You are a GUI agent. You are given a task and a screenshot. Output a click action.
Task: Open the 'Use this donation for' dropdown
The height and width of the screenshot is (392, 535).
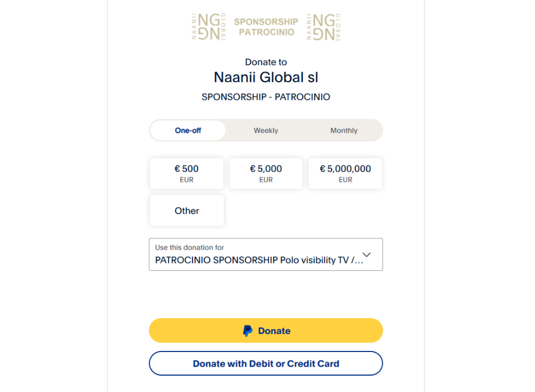pos(266,255)
